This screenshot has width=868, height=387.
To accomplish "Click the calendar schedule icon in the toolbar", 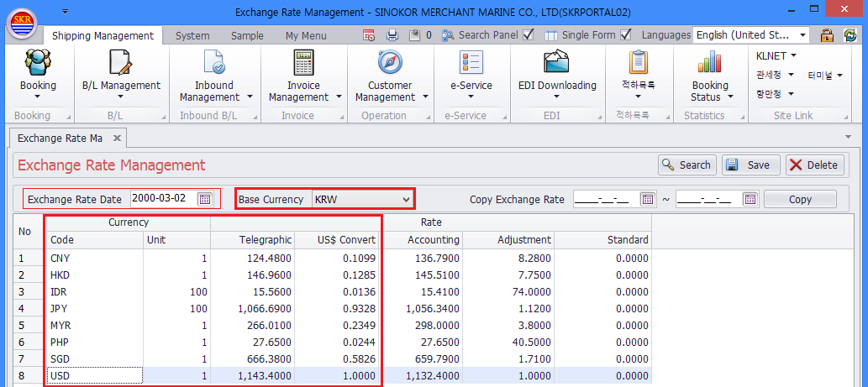I will 369,35.
